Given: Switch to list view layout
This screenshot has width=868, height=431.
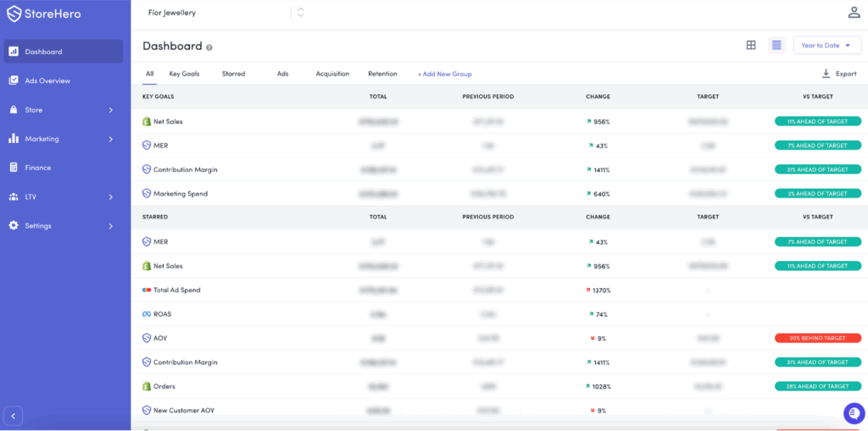Looking at the screenshot, I should tap(776, 46).
